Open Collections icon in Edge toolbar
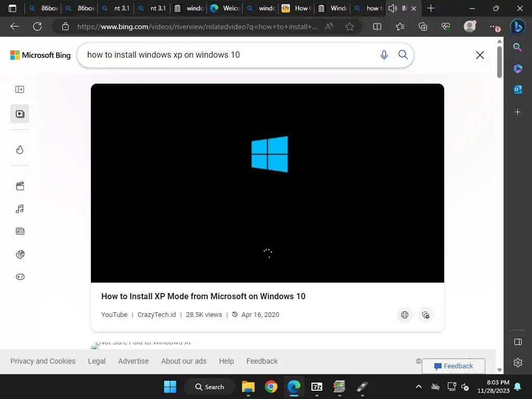Screen dimensions: 532x399 coord(423,26)
